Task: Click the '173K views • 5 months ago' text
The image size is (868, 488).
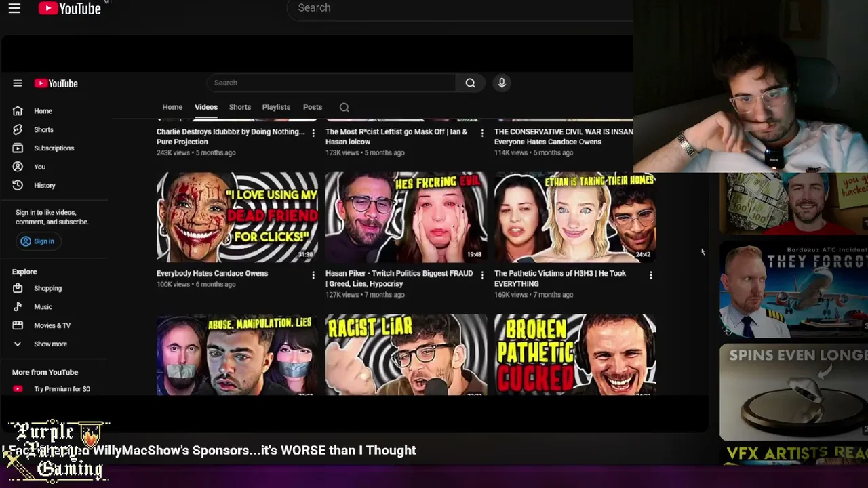Action: click(365, 153)
